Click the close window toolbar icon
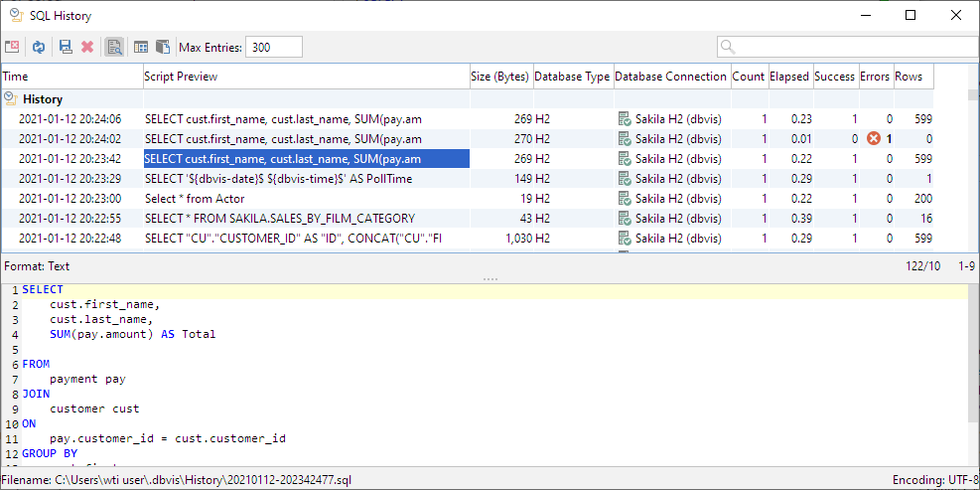Viewport: 980px width, 490px height. [x=12, y=47]
